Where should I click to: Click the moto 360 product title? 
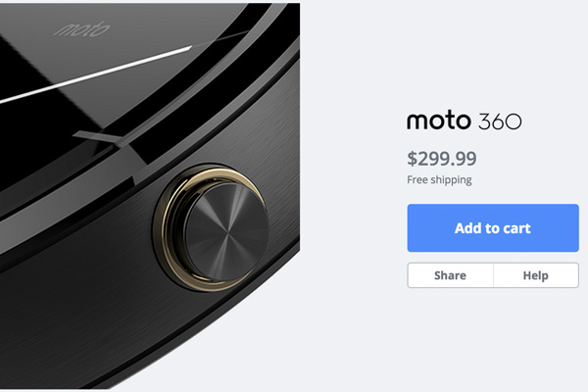point(465,121)
